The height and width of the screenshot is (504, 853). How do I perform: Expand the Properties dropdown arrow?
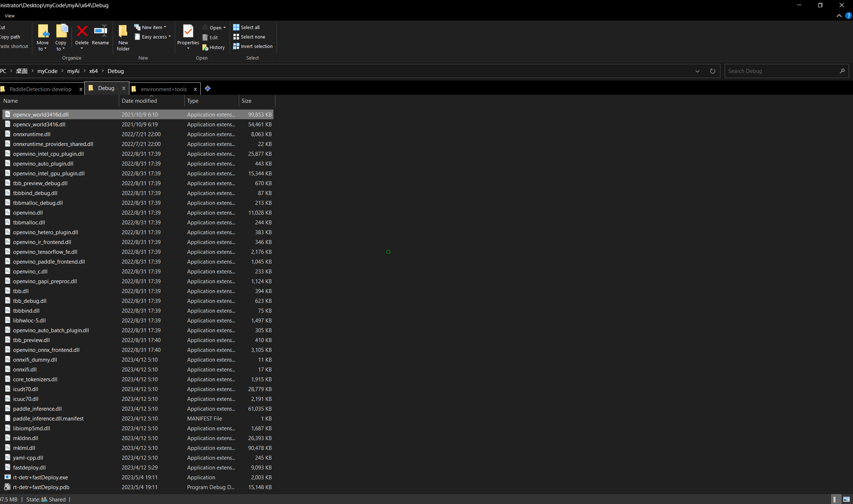click(x=188, y=48)
